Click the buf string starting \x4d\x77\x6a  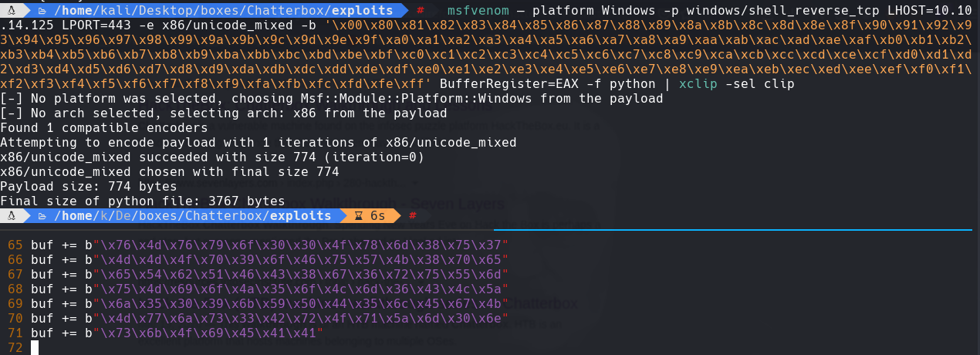[x=302, y=318]
